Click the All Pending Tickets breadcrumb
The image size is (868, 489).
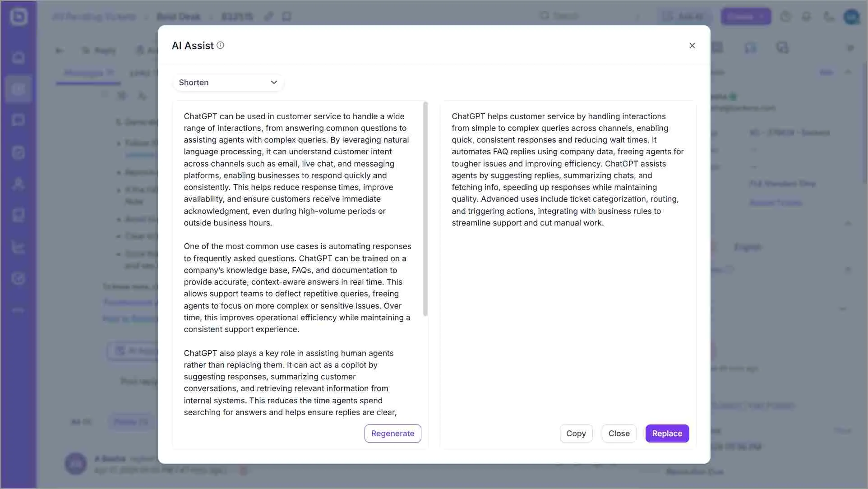[x=94, y=17]
